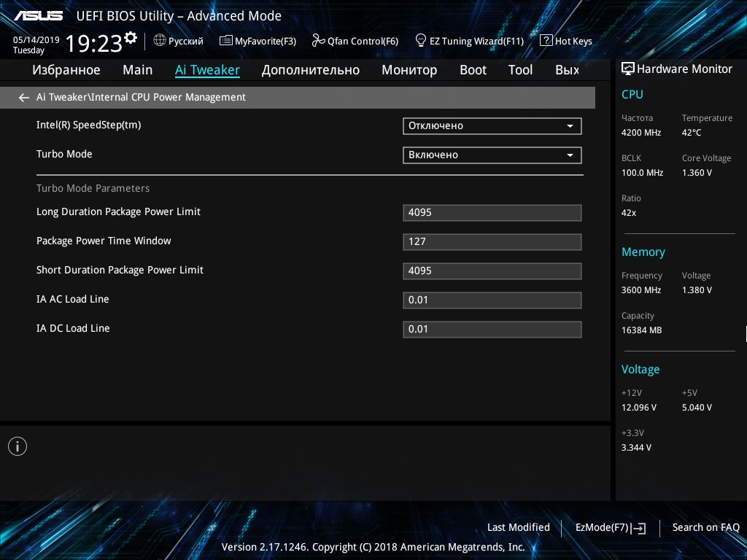Click the gear icon next to the clock
The width and height of the screenshot is (747, 560).
(131, 37)
